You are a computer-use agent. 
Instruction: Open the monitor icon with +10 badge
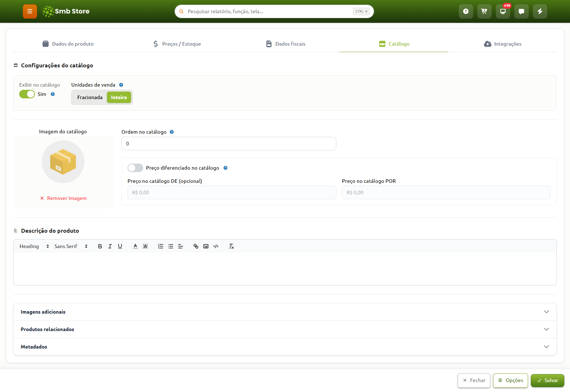[503, 11]
